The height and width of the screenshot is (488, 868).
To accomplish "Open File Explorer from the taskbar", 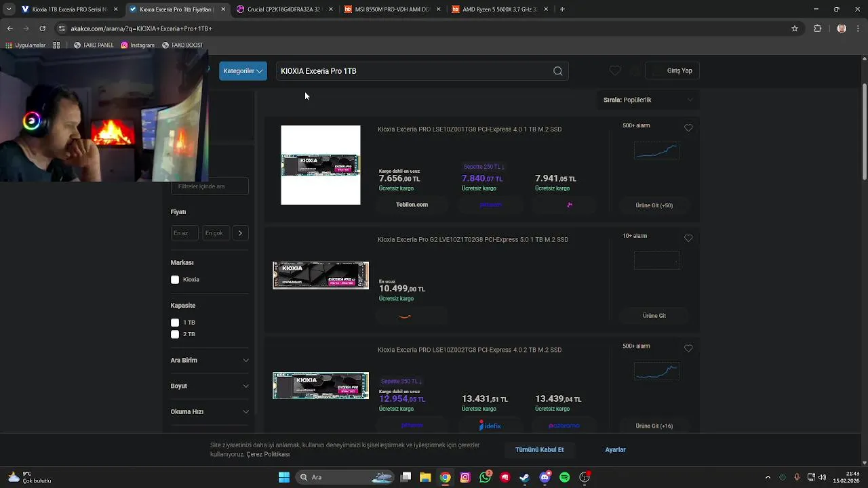I will tap(425, 477).
